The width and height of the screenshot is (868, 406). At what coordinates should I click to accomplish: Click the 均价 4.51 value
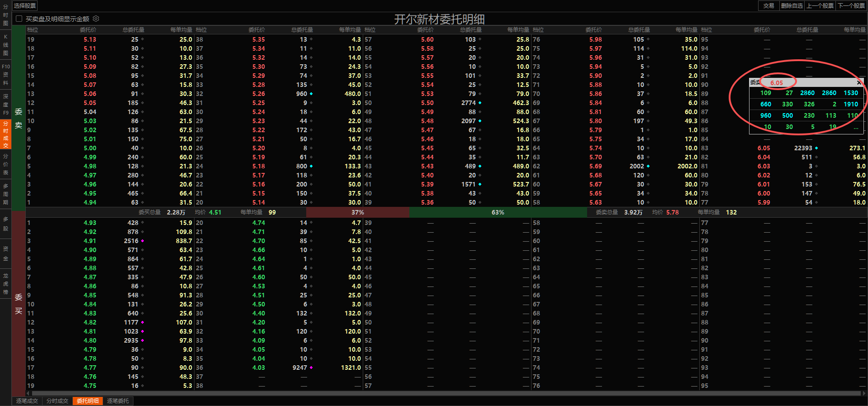point(215,212)
